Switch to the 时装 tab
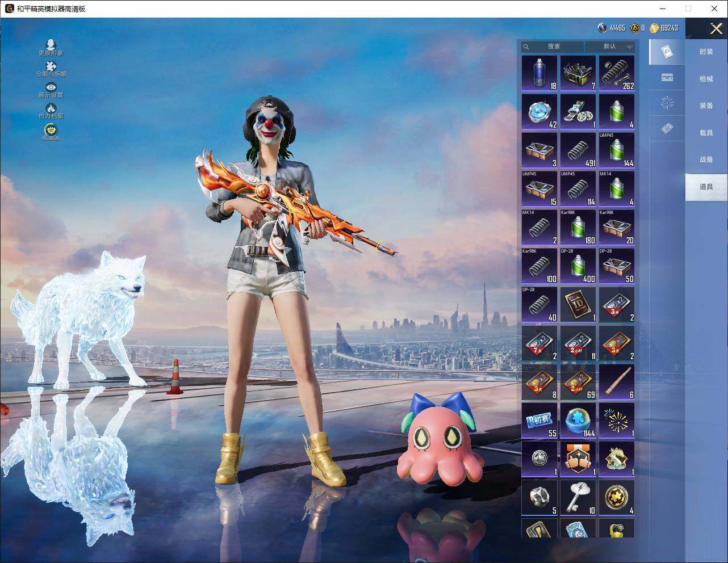The width and height of the screenshot is (728, 563). 706,52
